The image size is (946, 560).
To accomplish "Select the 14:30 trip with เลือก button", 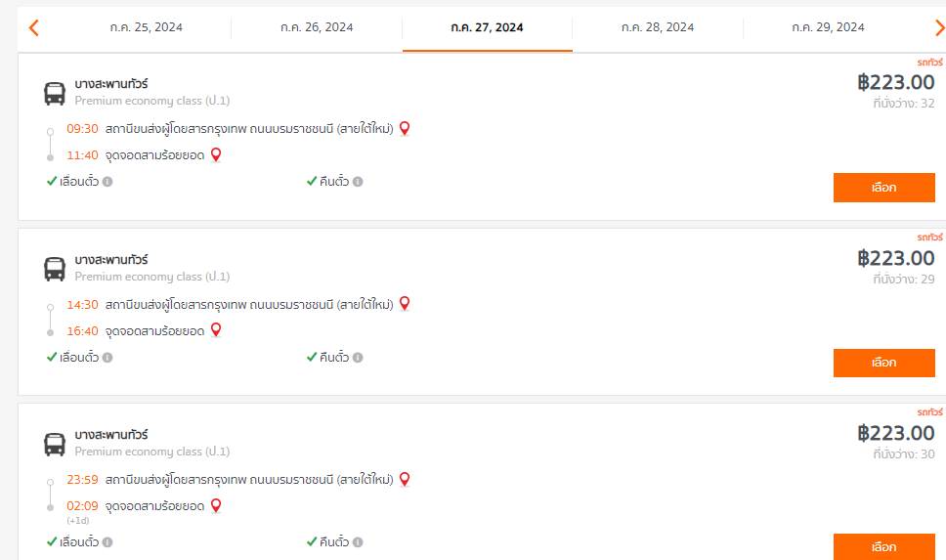I will 883,363.
